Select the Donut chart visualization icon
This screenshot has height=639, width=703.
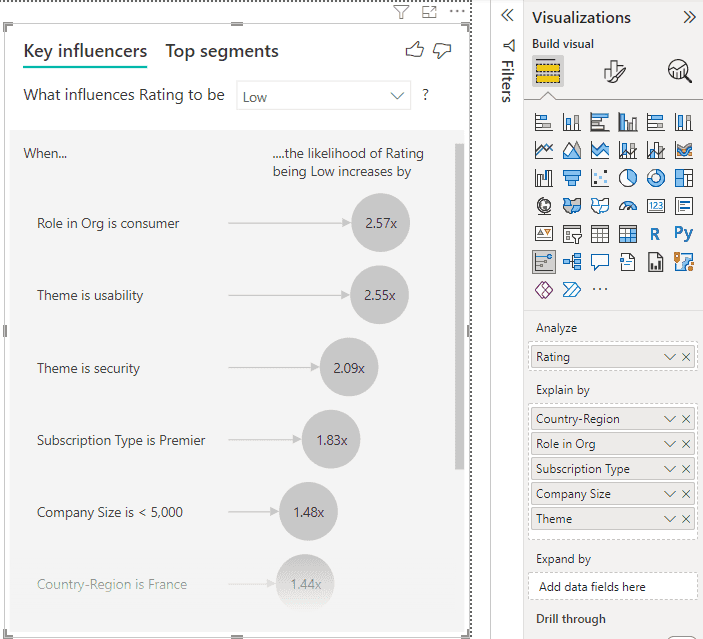click(656, 178)
